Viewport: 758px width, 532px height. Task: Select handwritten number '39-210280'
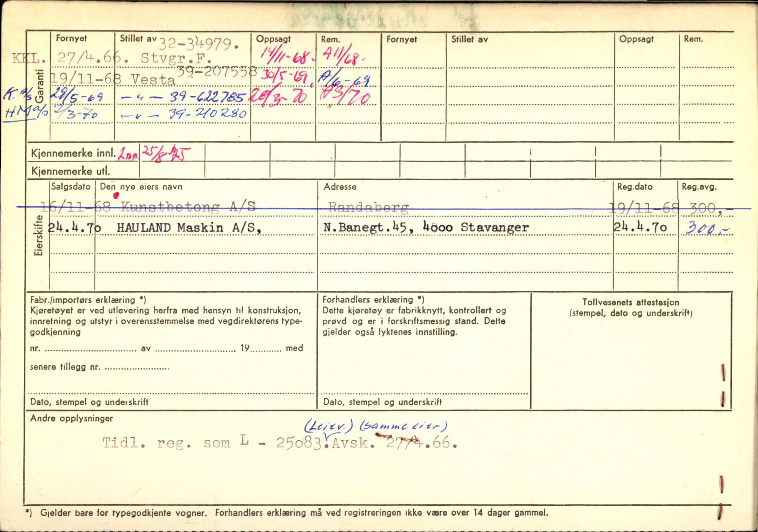pos(207,114)
